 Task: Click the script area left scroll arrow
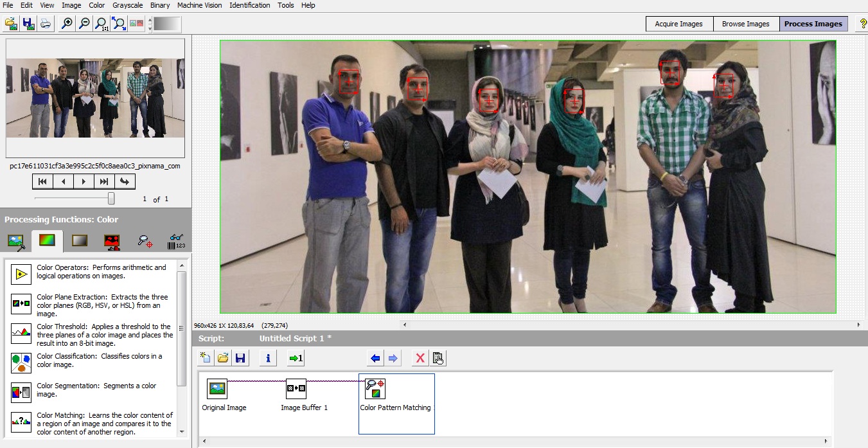(205, 442)
